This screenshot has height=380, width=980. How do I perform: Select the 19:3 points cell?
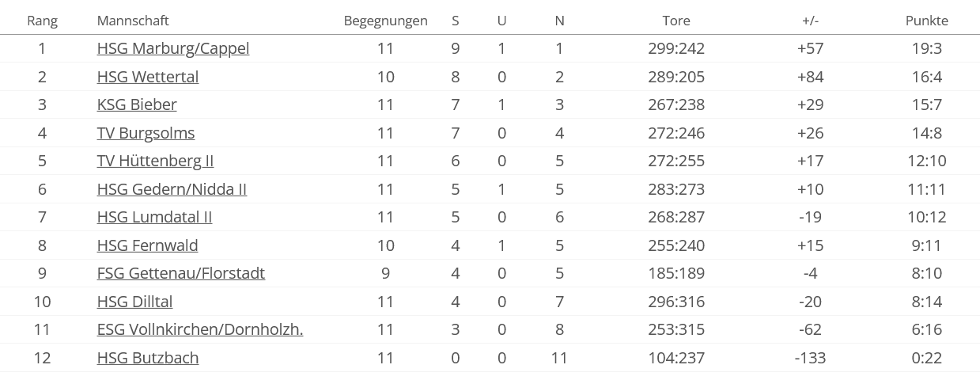tap(927, 48)
